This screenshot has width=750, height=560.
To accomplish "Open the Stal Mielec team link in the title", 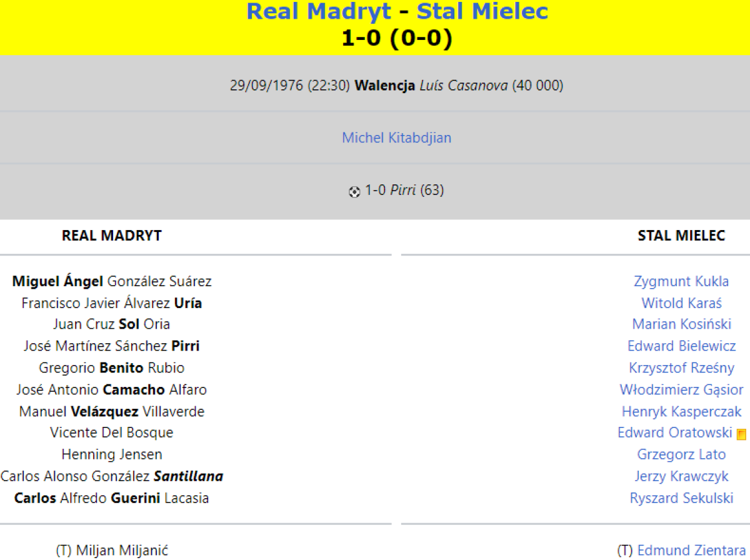I will pyautogui.click(x=482, y=11).
